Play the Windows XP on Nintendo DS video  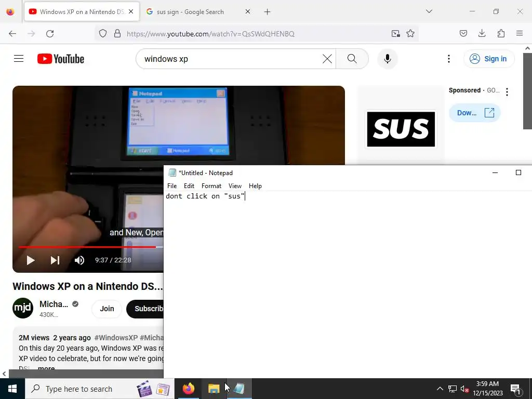(x=31, y=260)
